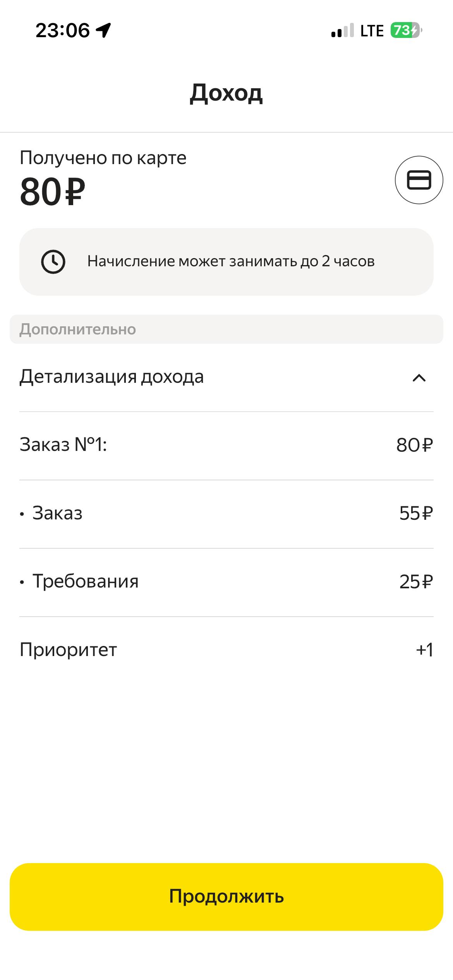Tap the Дополнительно section label

coord(78,329)
